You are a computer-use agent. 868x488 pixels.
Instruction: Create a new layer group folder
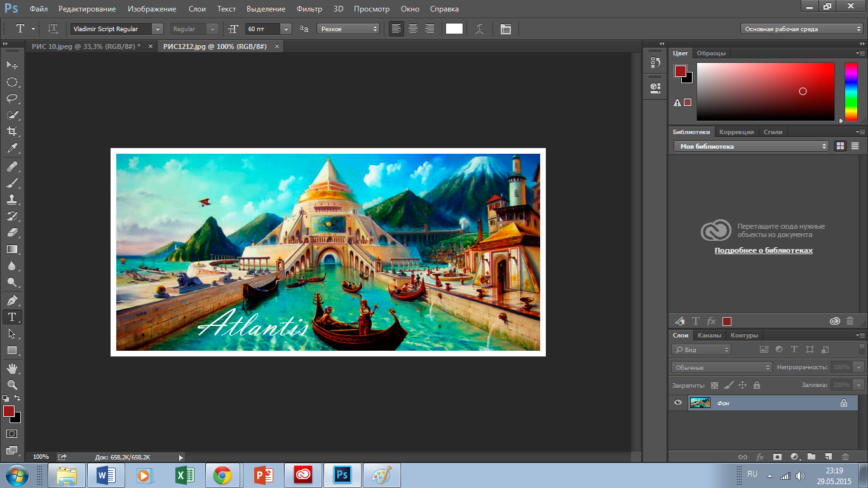click(x=811, y=456)
